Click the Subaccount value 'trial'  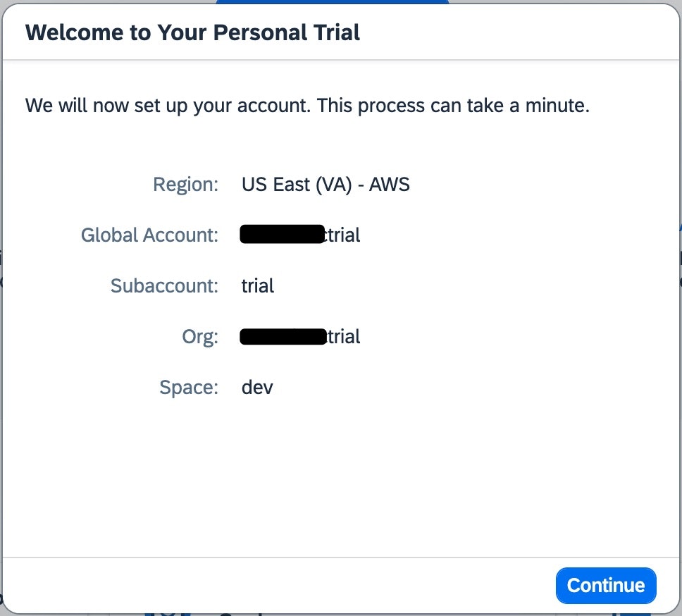pos(257,285)
